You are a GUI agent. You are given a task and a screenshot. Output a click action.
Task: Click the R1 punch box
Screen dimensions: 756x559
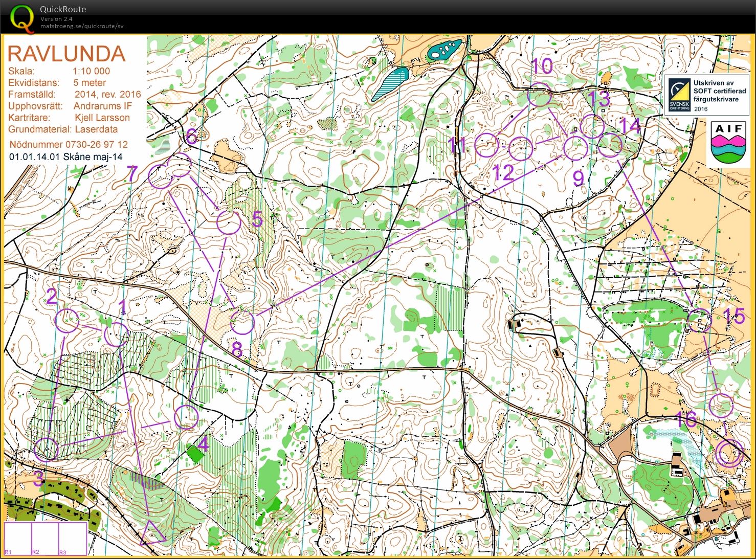18,539
